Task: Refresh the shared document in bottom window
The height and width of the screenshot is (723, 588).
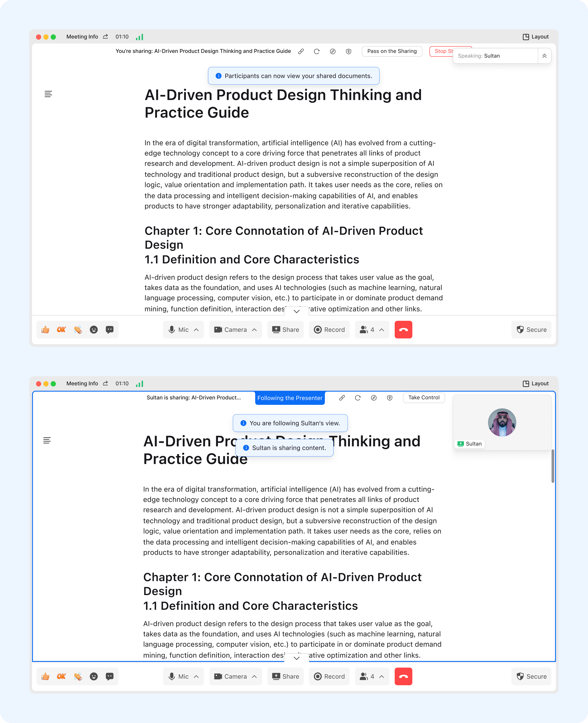Action: 358,398
